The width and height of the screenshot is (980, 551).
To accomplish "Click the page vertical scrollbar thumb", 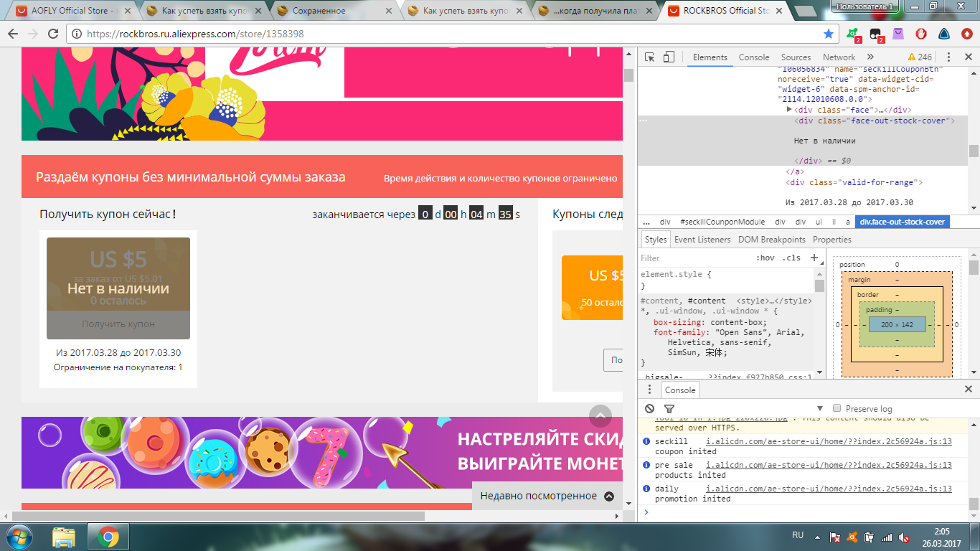I will [628, 75].
